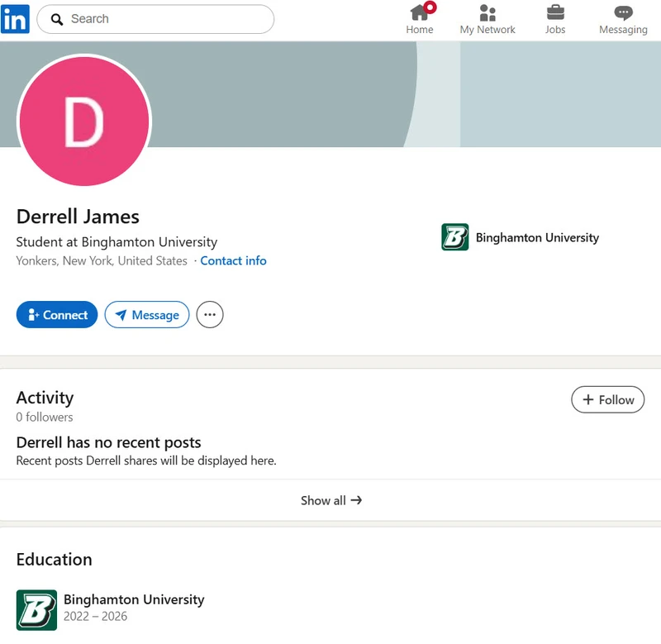661x644 pixels.
Task: Click Yonkers, New York, United States location
Action: 102,260
